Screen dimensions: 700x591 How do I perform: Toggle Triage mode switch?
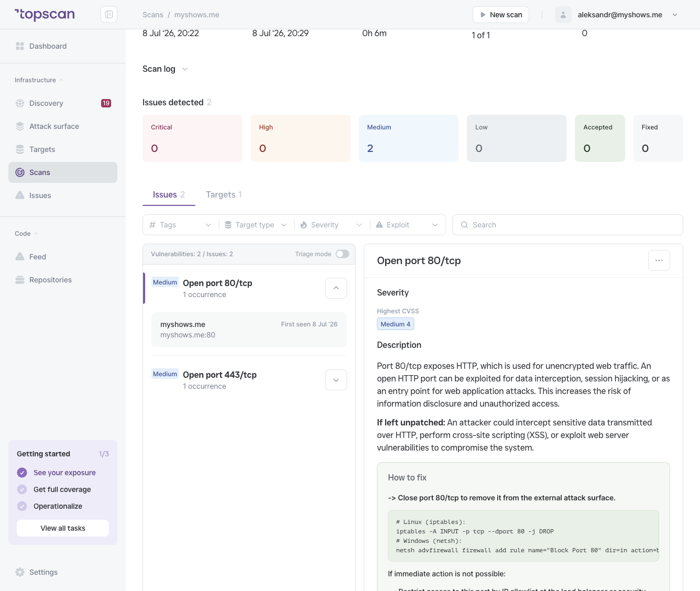click(343, 254)
